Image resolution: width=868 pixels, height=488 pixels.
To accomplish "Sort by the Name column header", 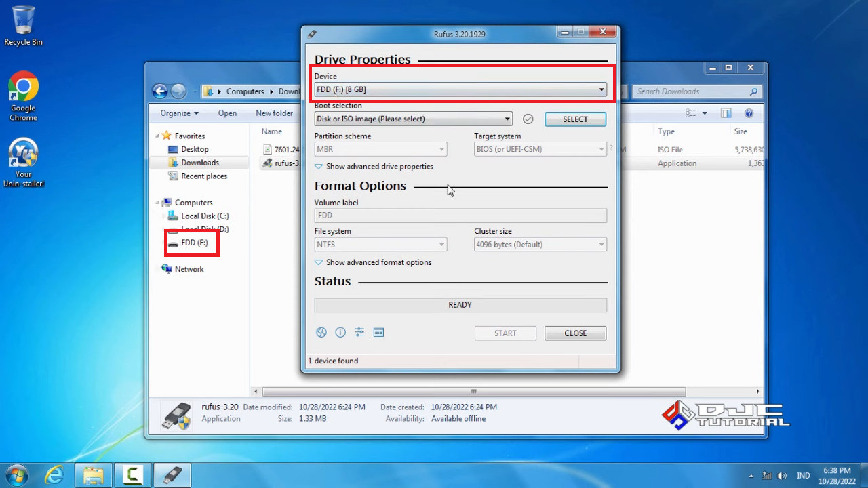I will pyautogui.click(x=272, y=131).
